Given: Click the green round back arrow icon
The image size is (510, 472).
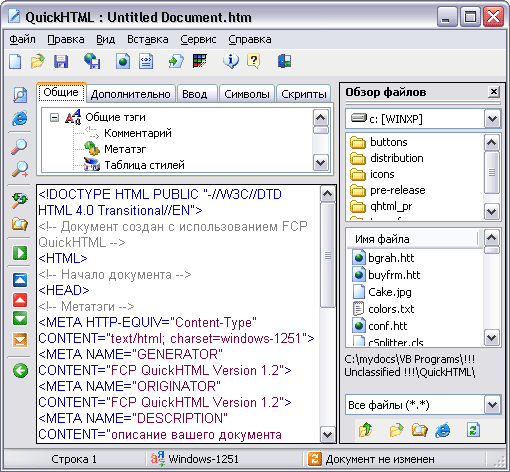Looking at the screenshot, I should pyautogui.click(x=20, y=370).
